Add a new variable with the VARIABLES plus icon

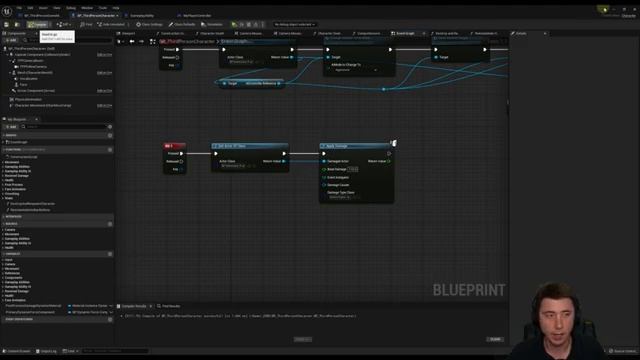click(x=110, y=254)
